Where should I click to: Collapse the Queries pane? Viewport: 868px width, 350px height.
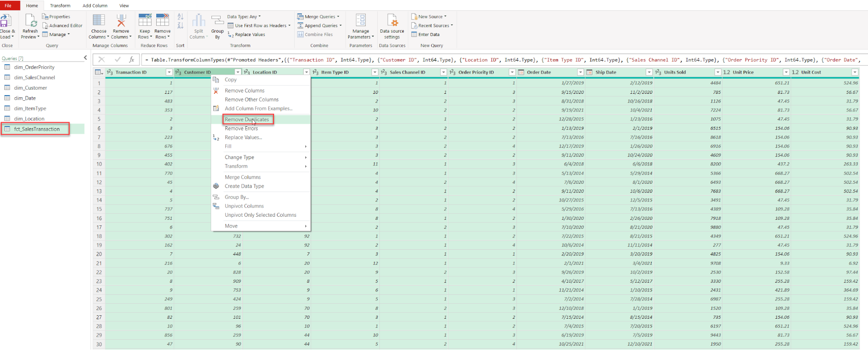(85, 58)
